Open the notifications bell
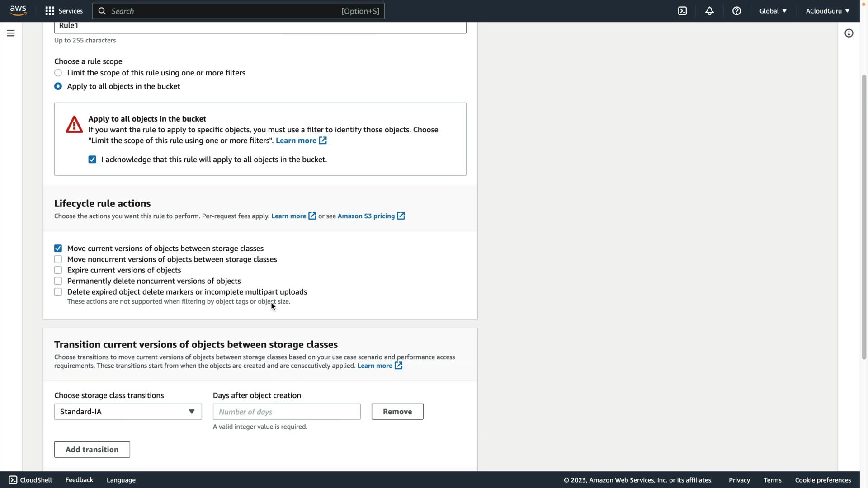 [709, 11]
